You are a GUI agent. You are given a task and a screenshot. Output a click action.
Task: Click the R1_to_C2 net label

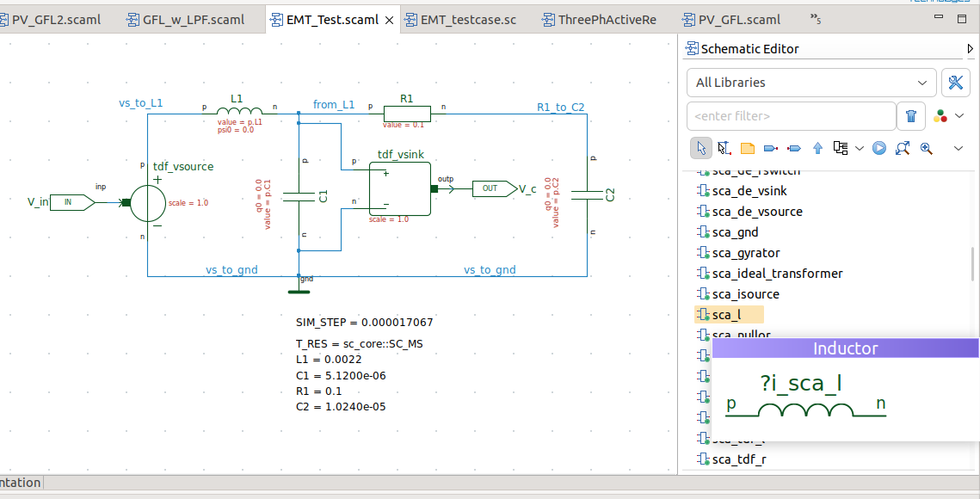pos(561,108)
